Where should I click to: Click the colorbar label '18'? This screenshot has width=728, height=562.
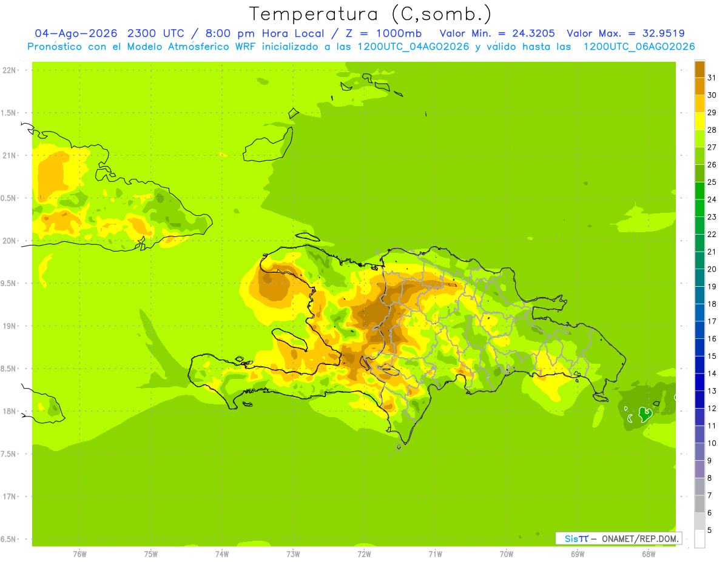tap(712, 304)
